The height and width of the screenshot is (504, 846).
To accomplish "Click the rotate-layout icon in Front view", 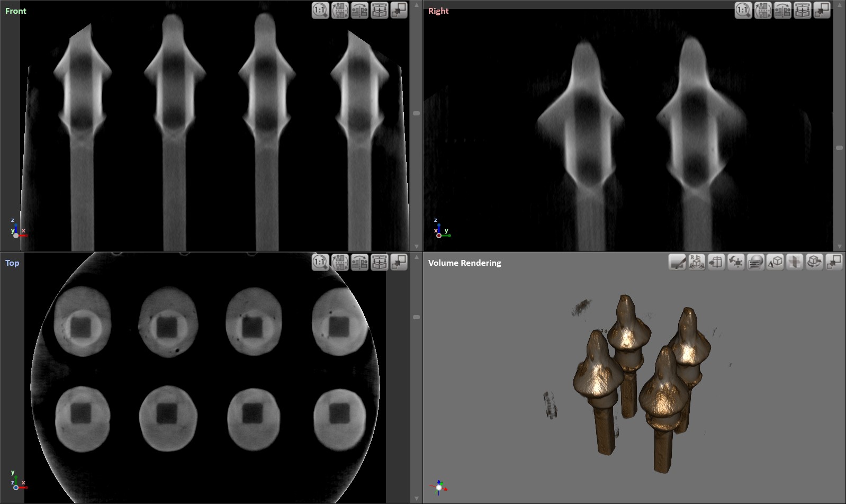I will point(340,11).
